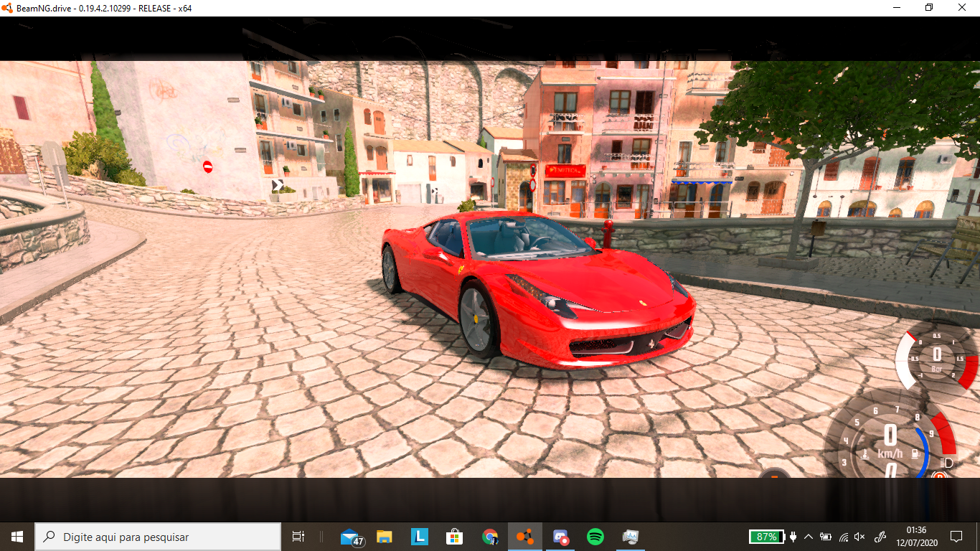Click the BeamNG.drive window title text
Viewport: 980px width, 551px height.
104,8
